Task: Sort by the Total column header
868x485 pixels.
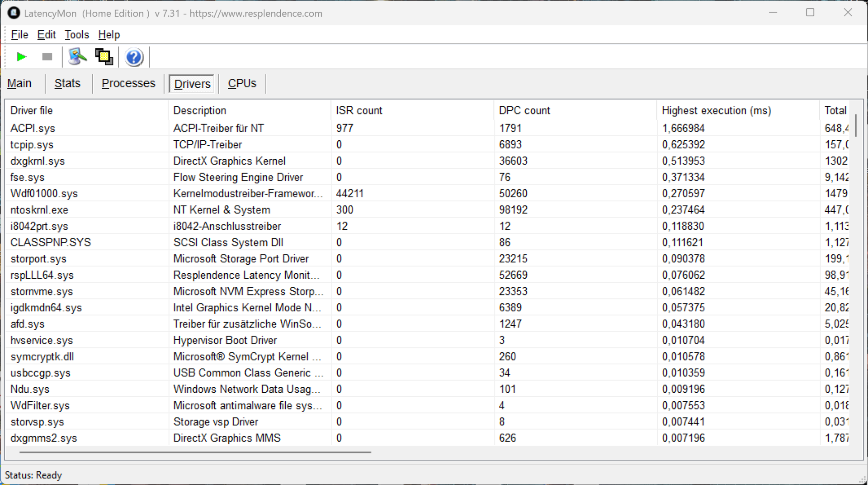Action: point(835,110)
